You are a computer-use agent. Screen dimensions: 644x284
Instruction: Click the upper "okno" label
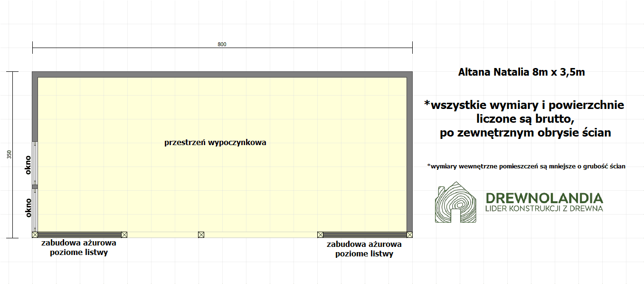click(28, 165)
